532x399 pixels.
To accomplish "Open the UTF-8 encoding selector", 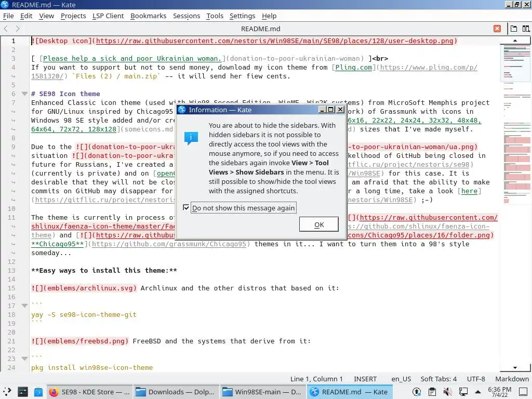I will (476, 379).
